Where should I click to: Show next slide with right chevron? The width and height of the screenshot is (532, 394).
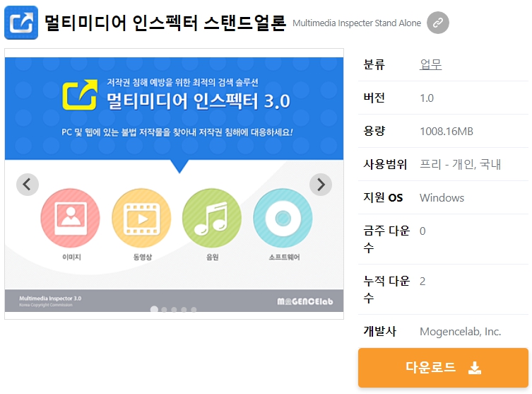click(x=321, y=185)
